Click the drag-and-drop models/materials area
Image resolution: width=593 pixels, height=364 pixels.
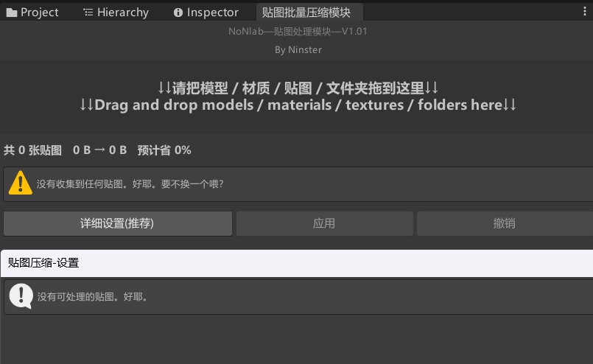(298, 97)
